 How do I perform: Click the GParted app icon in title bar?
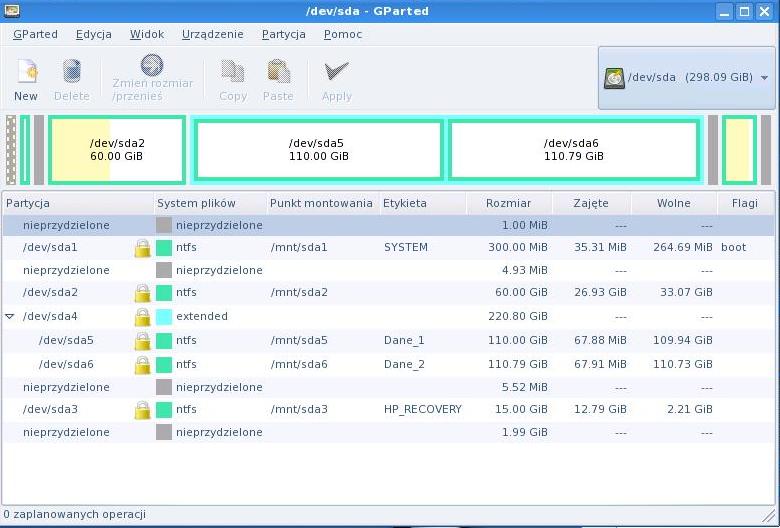pos(11,10)
